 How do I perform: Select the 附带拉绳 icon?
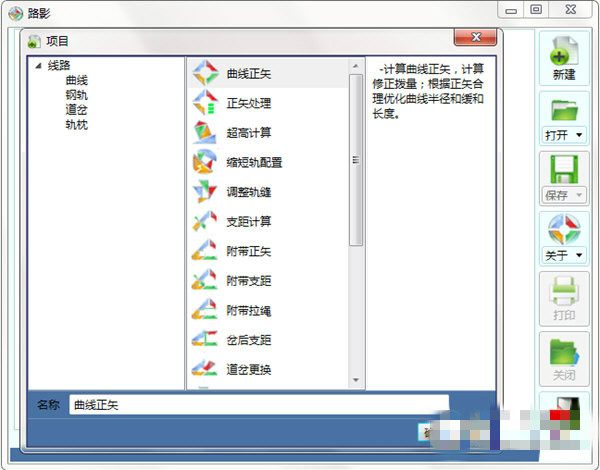pyautogui.click(x=205, y=310)
